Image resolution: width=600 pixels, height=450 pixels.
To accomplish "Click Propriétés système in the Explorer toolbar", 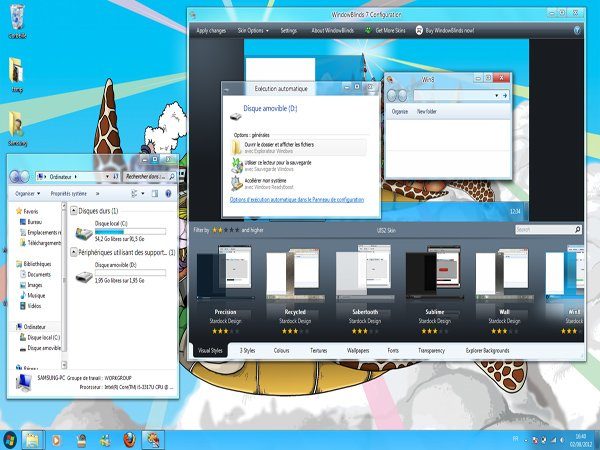I will [68, 194].
